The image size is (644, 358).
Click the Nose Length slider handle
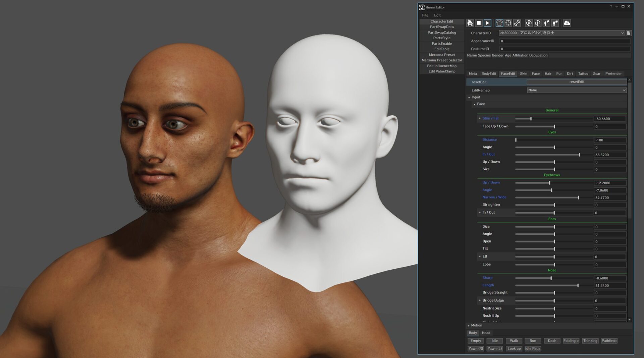click(578, 285)
